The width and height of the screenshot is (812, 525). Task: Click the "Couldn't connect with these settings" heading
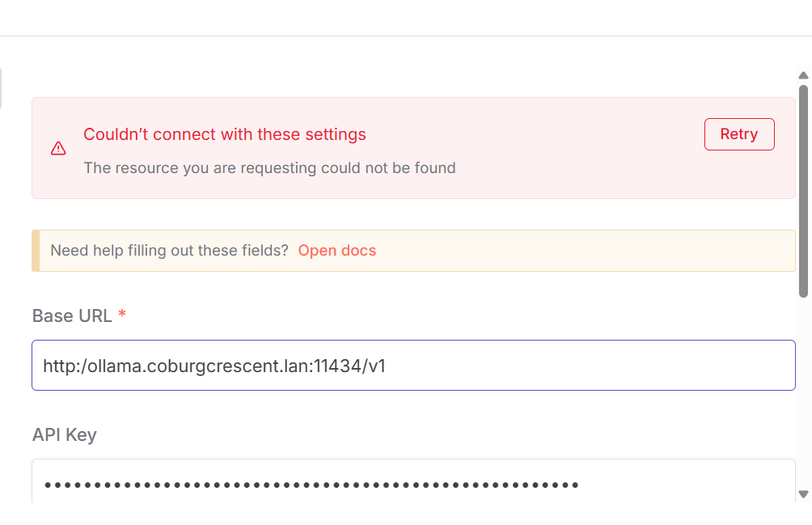(225, 134)
